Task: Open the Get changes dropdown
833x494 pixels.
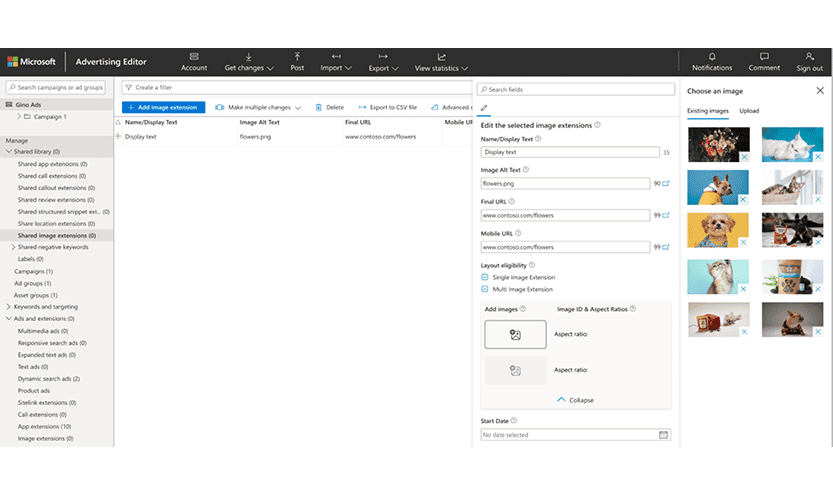Action: tap(249, 68)
